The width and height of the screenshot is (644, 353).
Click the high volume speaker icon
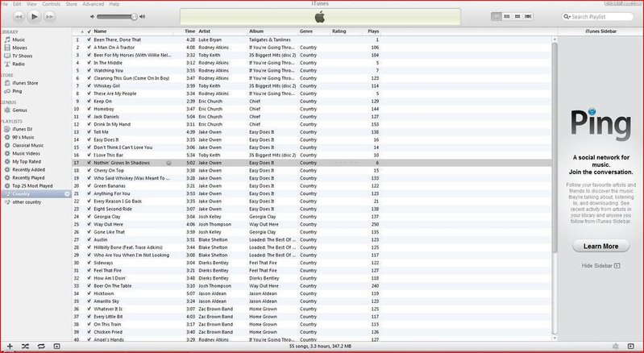[x=142, y=17]
